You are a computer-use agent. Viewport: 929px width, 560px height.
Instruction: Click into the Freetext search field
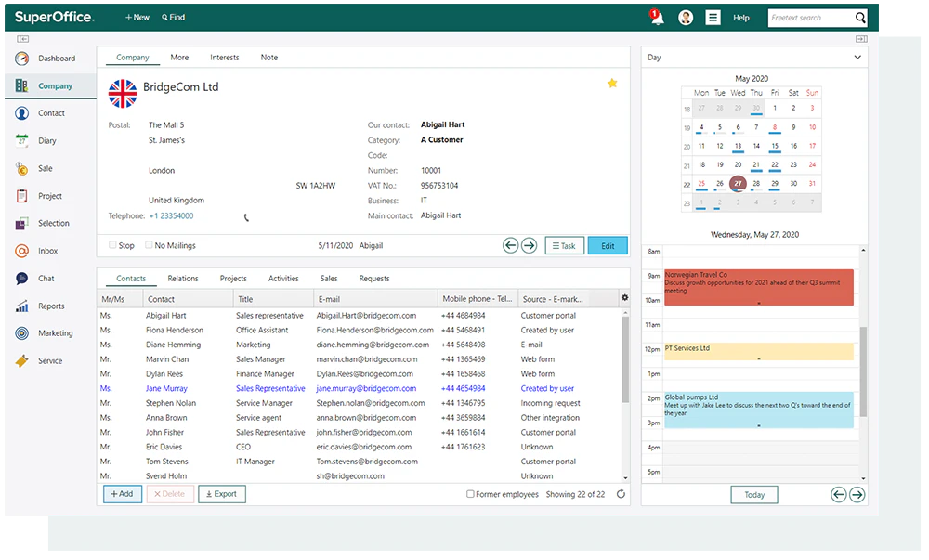tap(811, 18)
